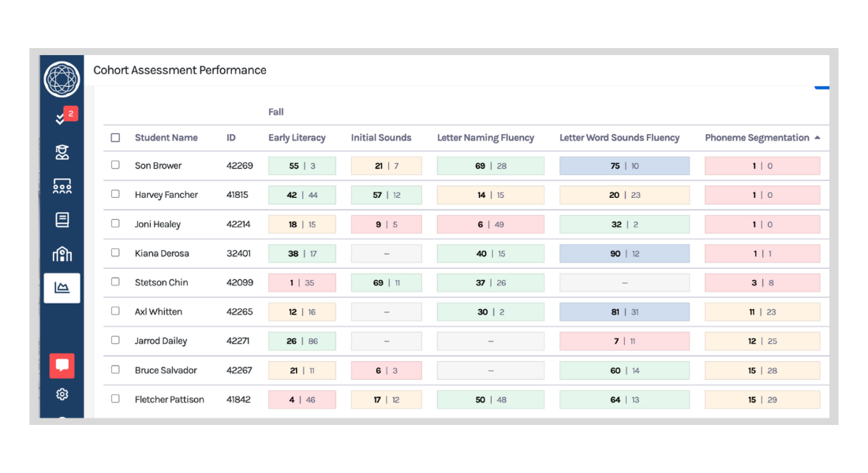
Task: Sort table by Student Name header
Action: coord(166,138)
